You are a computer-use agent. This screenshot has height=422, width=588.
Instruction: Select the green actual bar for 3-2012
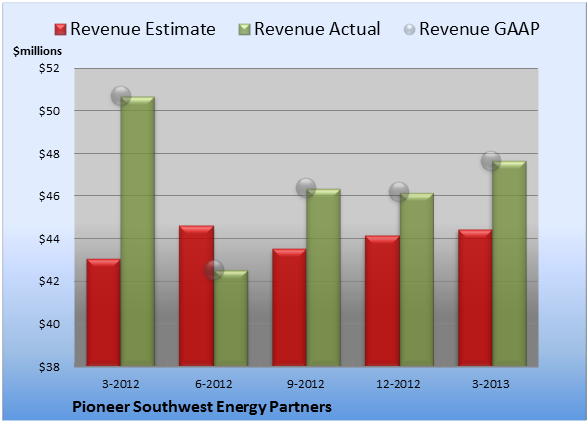[x=138, y=231]
